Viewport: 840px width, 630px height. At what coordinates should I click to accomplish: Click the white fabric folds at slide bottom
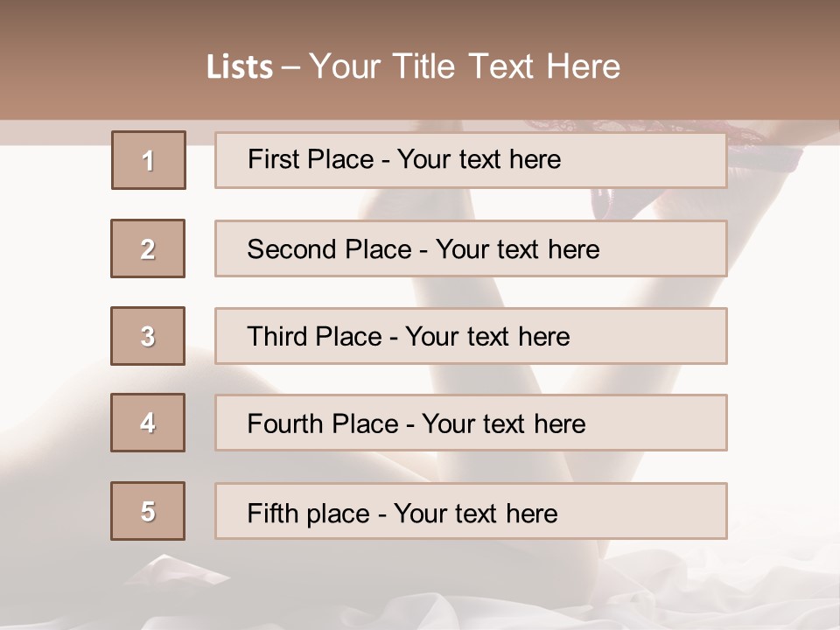click(x=418, y=600)
